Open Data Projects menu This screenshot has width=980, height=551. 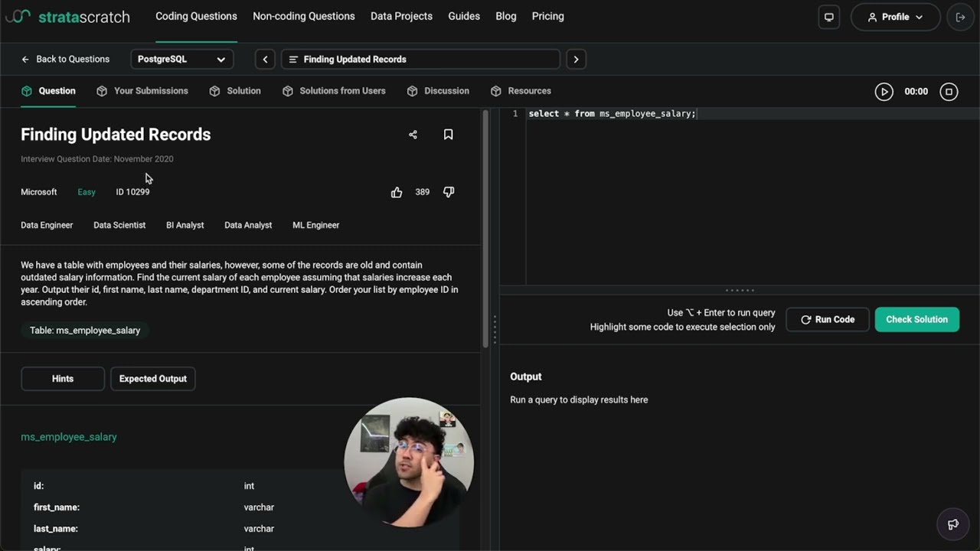401,16
